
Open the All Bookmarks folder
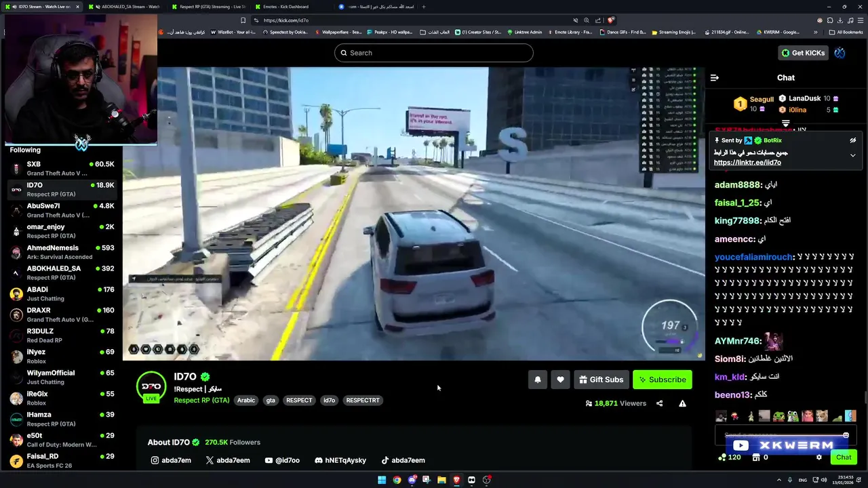[846, 32]
